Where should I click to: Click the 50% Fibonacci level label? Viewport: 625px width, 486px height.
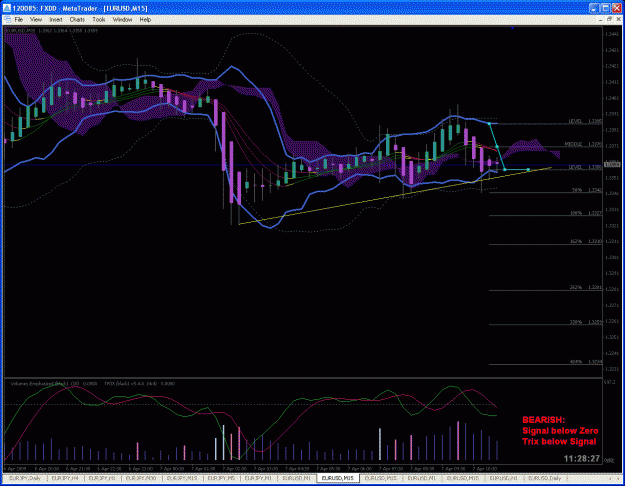577,190
